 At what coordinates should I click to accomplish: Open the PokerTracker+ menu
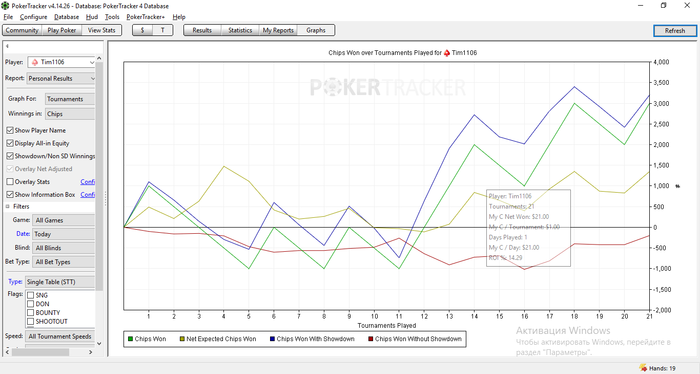pyautogui.click(x=146, y=17)
